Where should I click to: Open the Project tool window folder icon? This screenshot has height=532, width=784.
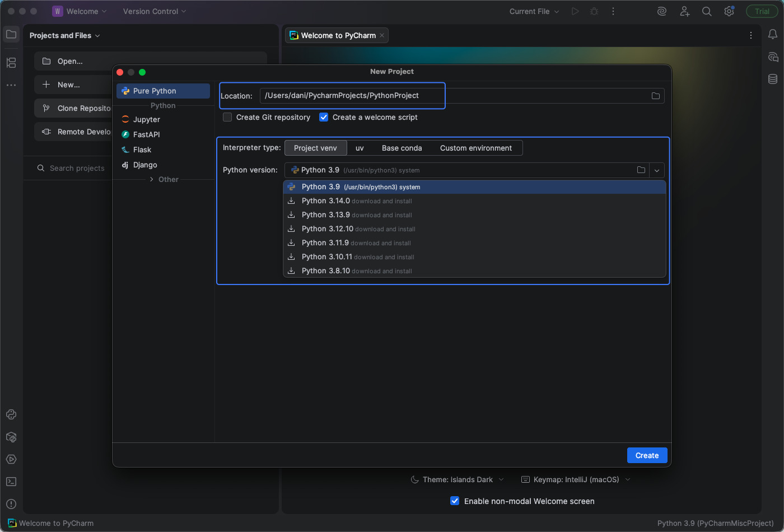11,35
